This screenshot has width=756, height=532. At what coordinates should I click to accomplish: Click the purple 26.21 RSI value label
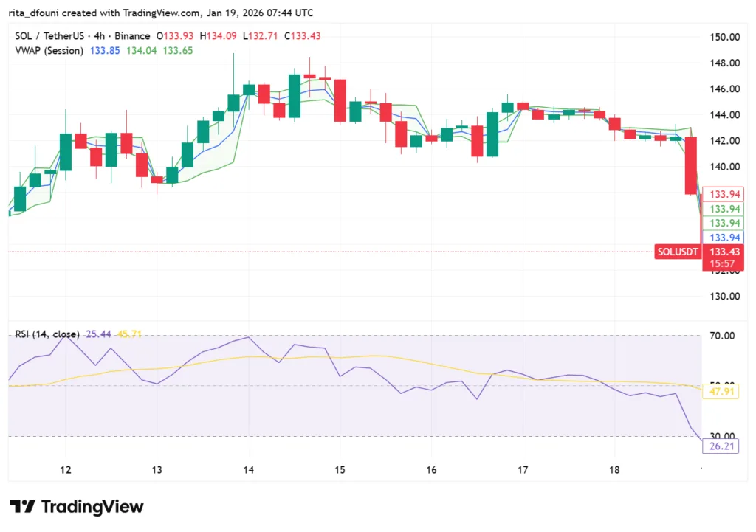click(x=721, y=446)
